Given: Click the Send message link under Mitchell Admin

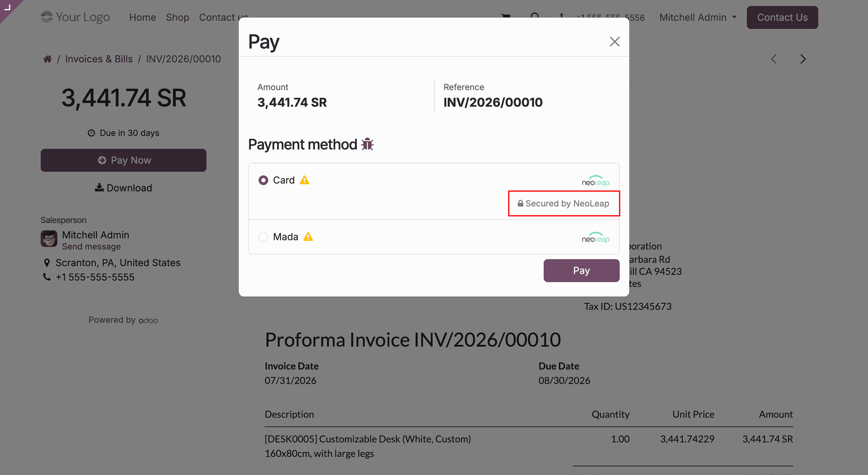Looking at the screenshot, I should pos(91,247).
